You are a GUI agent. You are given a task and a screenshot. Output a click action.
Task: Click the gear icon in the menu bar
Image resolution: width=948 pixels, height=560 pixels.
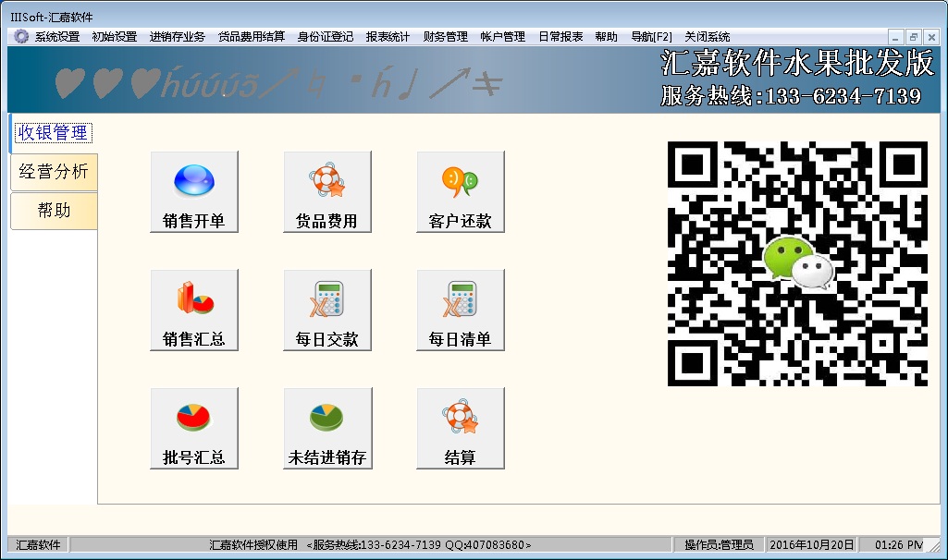(21, 36)
